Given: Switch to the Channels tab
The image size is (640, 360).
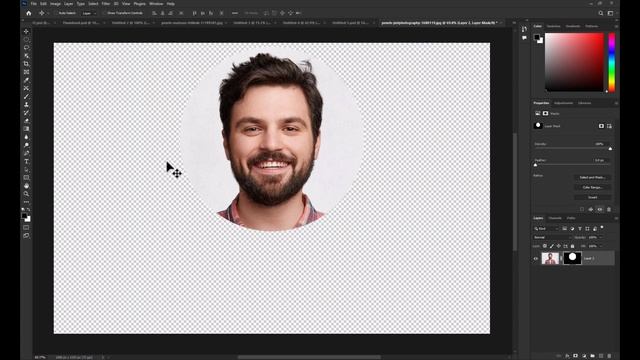Looking at the screenshot, I should tap(555, 218).
